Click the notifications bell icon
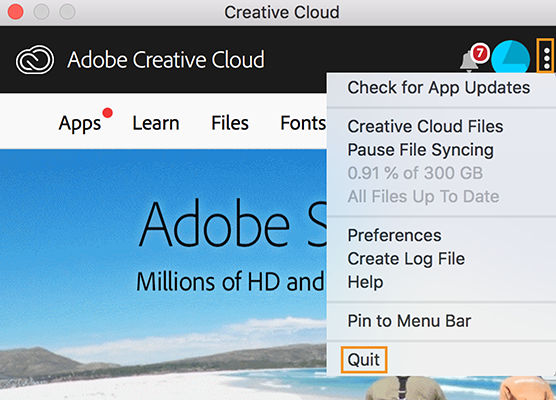 coord(469,61)
